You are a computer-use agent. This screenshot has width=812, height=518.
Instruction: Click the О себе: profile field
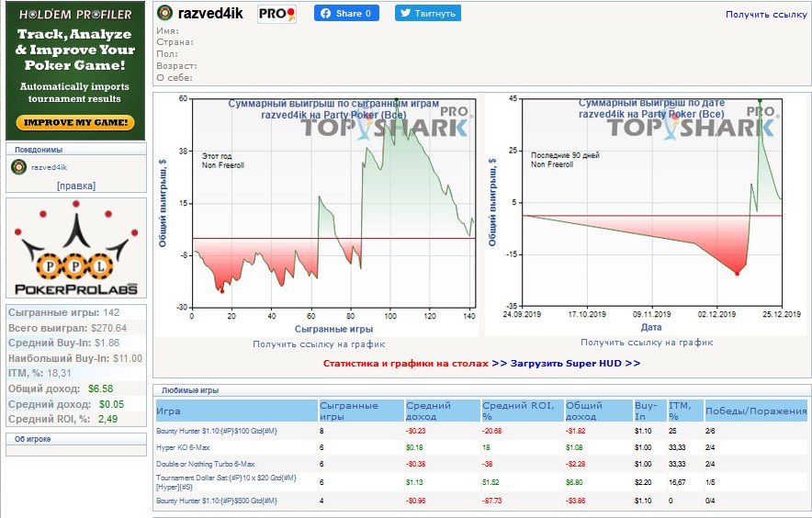click(175, 78)
